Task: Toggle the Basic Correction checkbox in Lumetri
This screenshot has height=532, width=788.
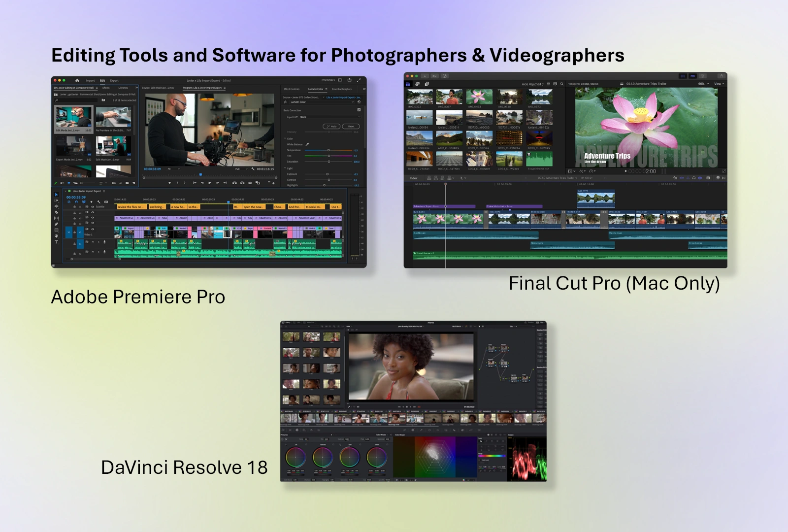Action: click(359, 110)
